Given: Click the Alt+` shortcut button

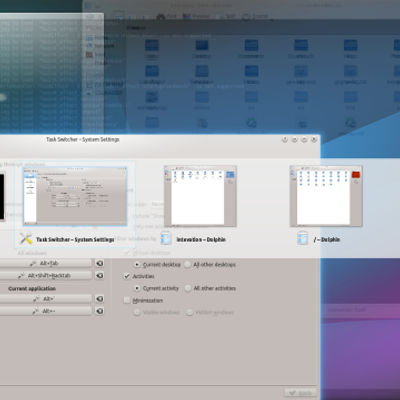Looking at the screenshot, I should tap(45, 299).
